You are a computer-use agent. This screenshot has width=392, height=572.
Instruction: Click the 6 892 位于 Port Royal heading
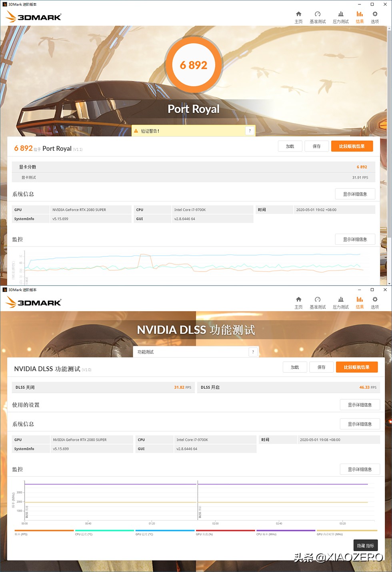click(48, 148)
